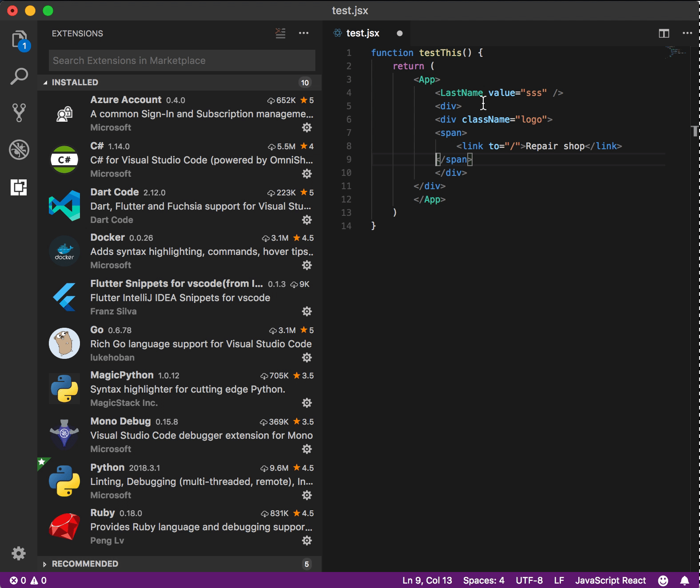Select the C# extension entry

pyautogui.click(x=179, y=160)
